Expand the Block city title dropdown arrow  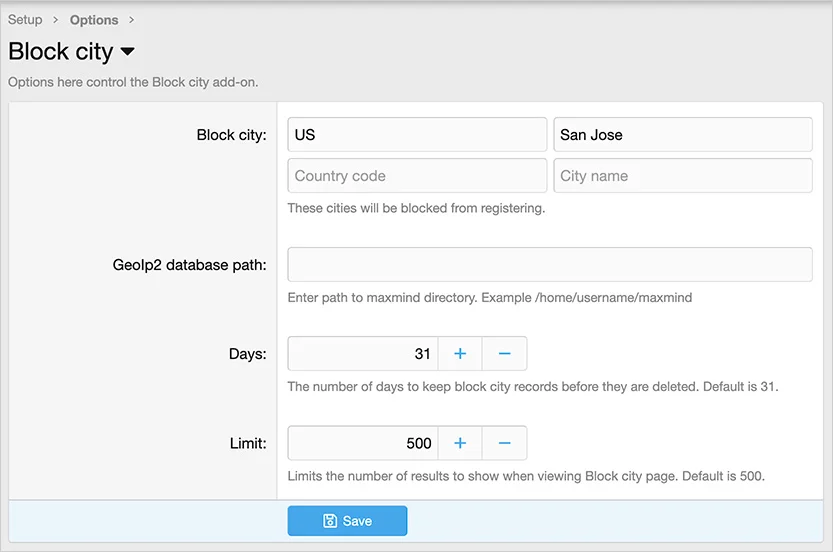pyautogui.click(x=127, y=52)
